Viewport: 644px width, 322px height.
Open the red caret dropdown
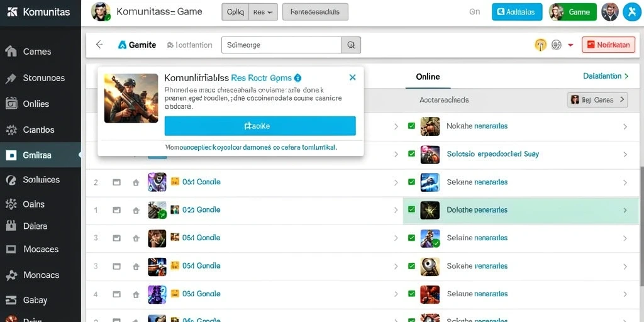[x=570, y=45]
